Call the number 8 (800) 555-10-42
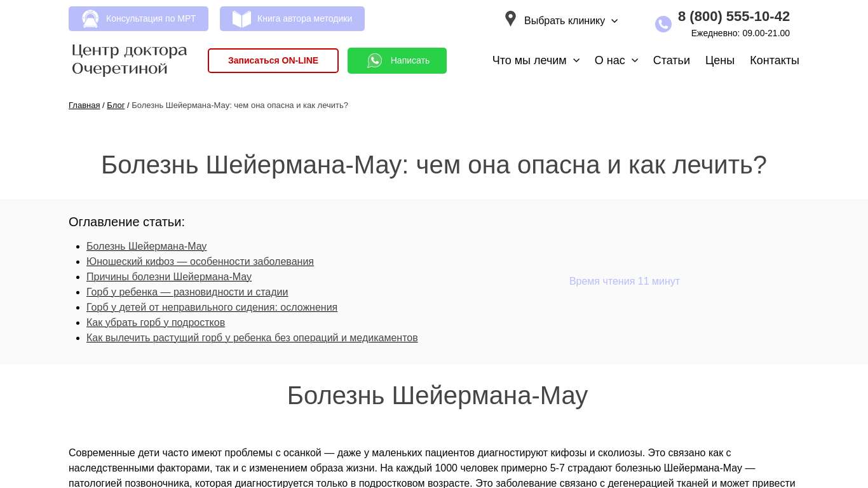The width and height of the screenshot is (868, 488). [x=733, y=17]
